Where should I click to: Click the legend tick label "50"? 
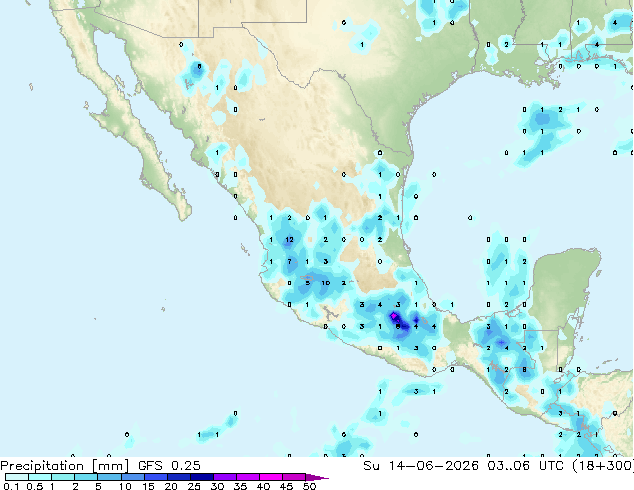309,486
